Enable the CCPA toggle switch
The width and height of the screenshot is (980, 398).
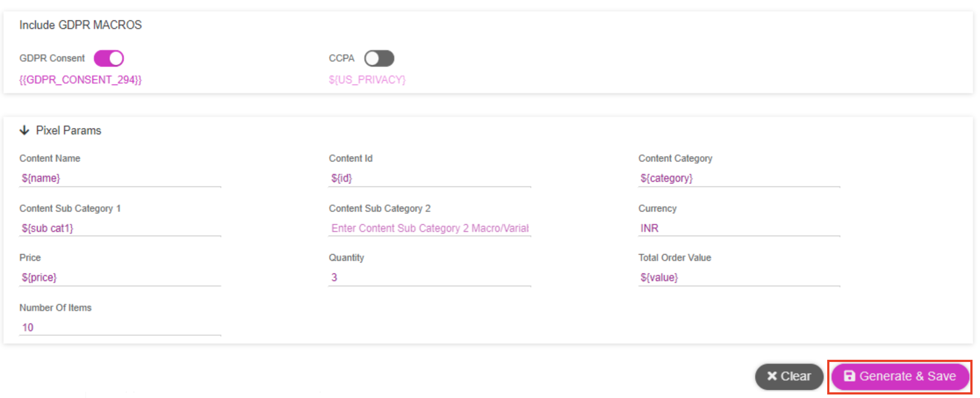click(x=379, y=58)
